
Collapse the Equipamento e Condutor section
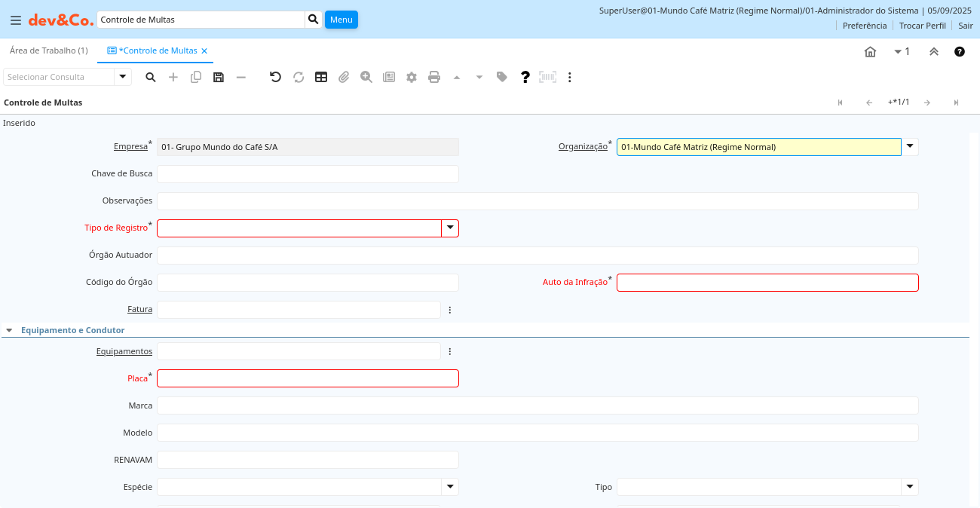click(9, 330)
